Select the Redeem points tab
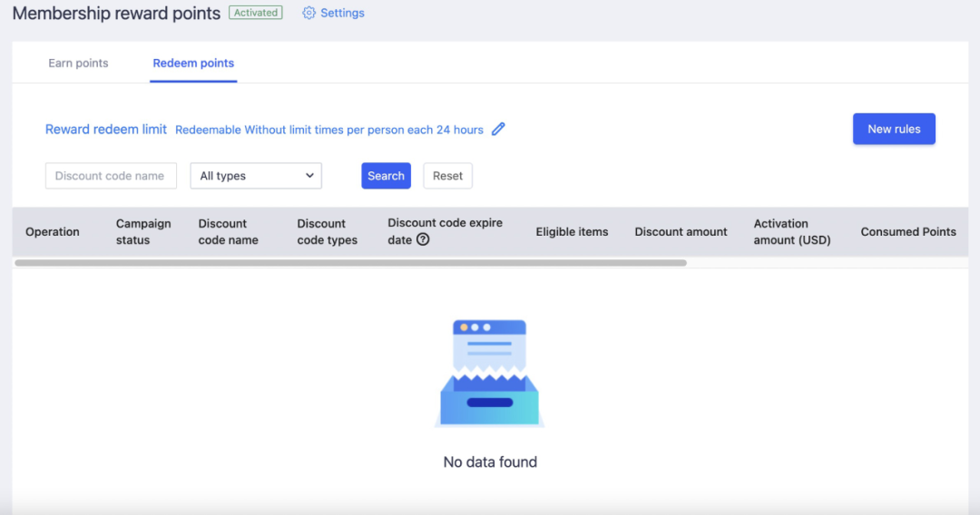This screenshot has height=515, width=980. click(193, 63)
